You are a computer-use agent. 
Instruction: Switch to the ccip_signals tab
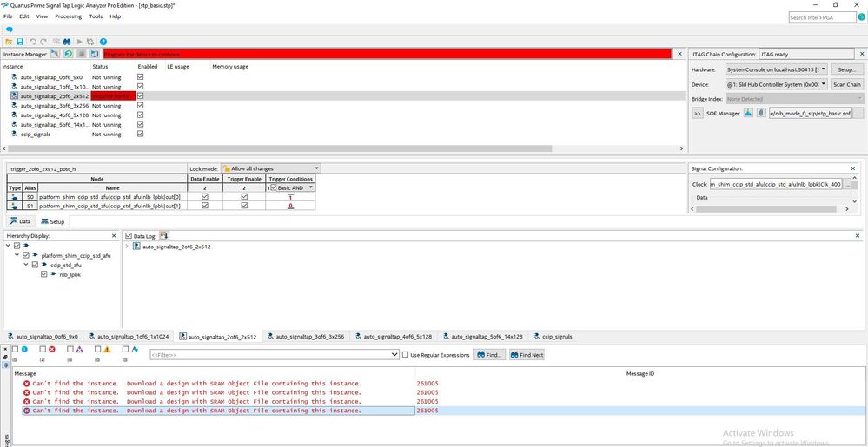pyautogui.click(x=553, y=337)
